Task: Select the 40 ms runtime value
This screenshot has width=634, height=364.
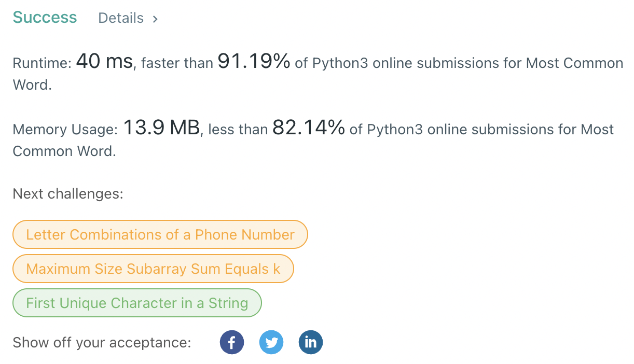Action: point(105,62)
